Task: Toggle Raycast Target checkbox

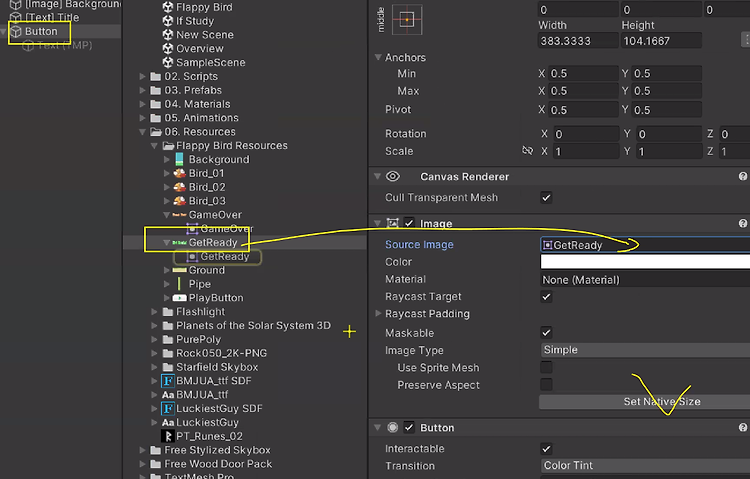Action: pyautogui.click(x=546, y=297)
